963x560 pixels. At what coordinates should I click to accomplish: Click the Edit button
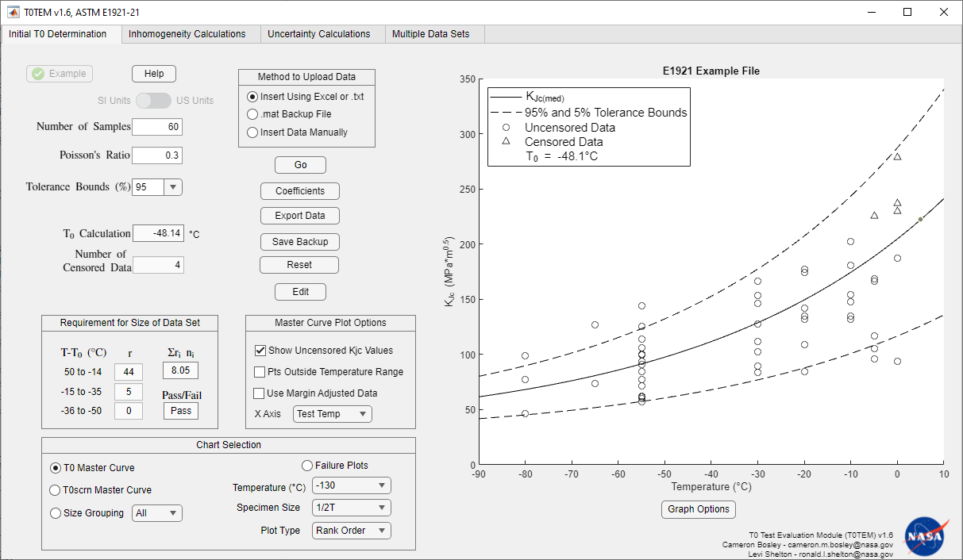pyautogui.click(x=300, y=292)
